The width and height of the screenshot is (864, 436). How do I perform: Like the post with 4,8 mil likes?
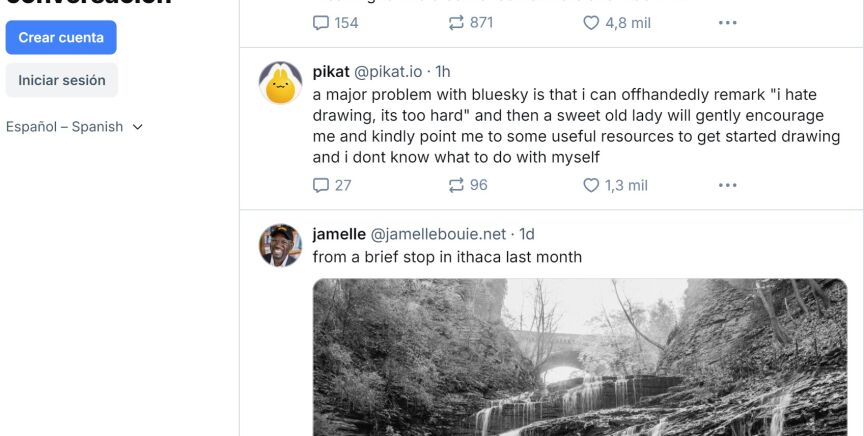coord(591,22)
